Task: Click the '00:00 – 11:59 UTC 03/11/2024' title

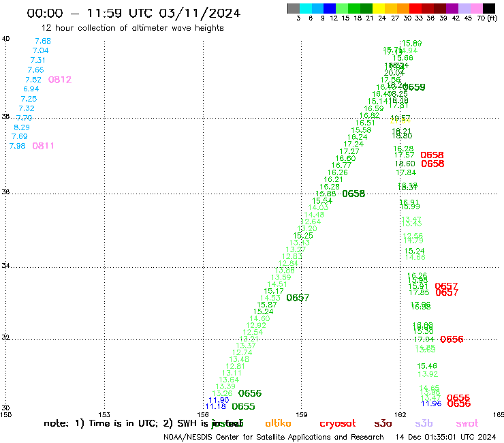Action: 133,13
